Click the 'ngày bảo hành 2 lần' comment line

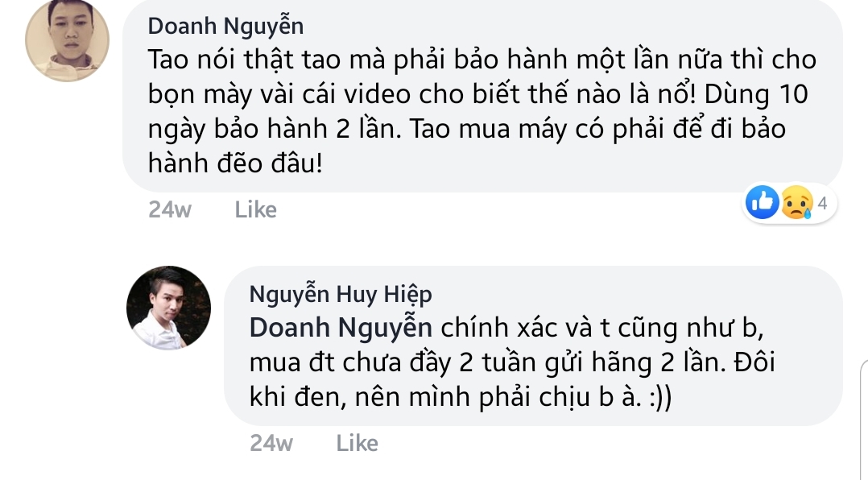tap(467, 129)
